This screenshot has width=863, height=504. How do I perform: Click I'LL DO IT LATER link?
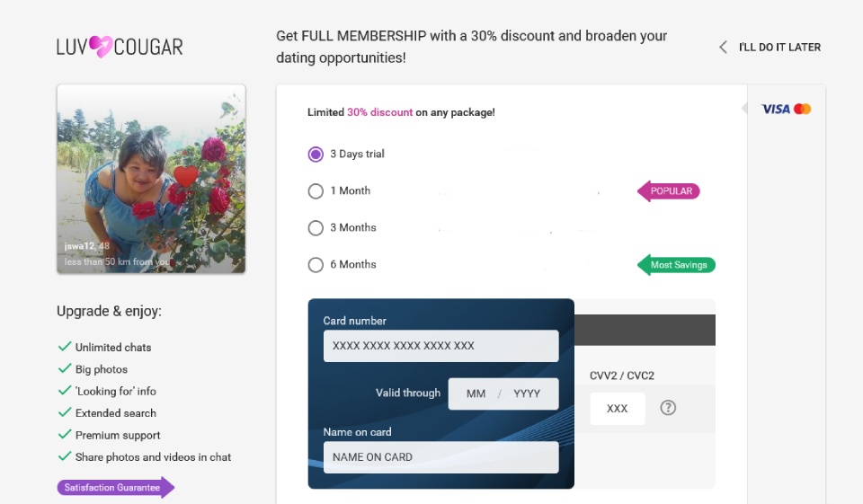779,47
